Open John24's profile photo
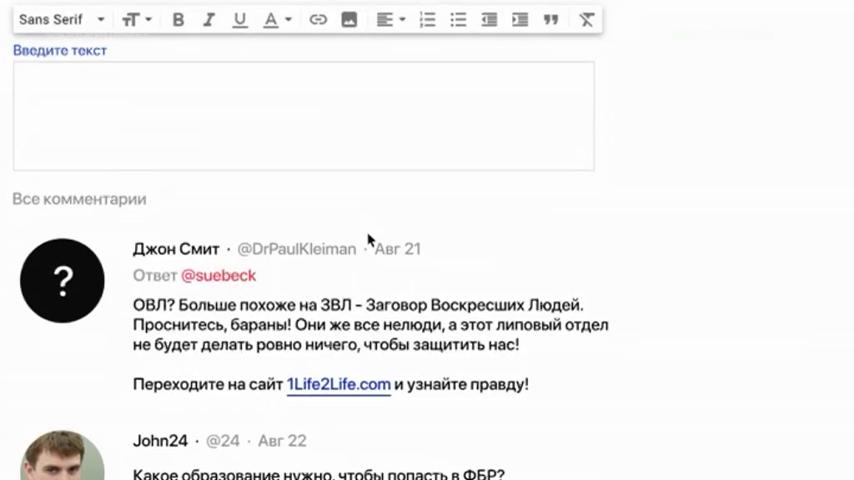Screen dimensions: 854x480 (x=62, y=455)
